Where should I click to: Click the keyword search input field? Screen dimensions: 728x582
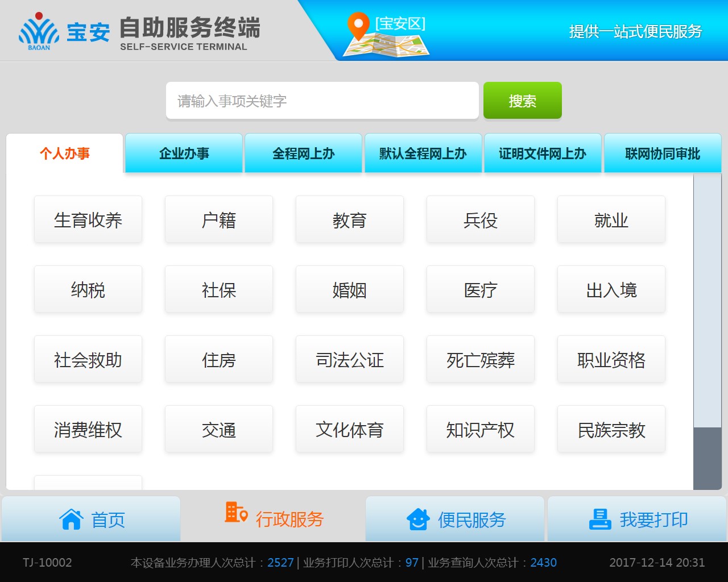tap(322, 101)
